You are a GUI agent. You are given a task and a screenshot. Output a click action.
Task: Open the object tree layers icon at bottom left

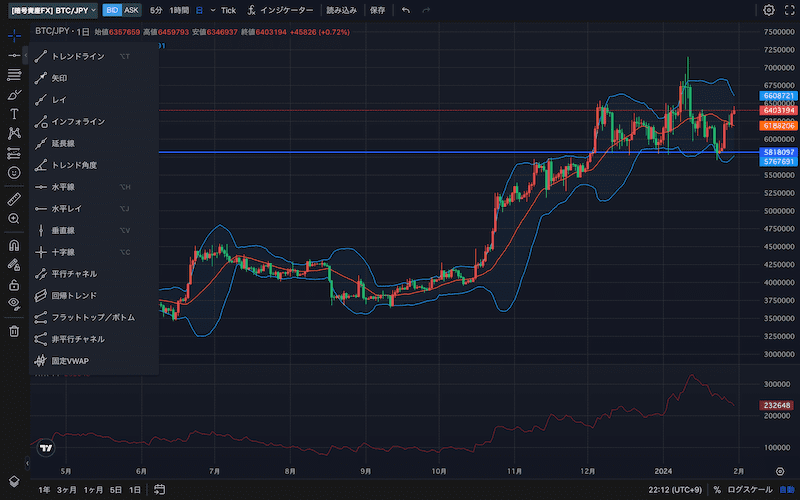14,481
